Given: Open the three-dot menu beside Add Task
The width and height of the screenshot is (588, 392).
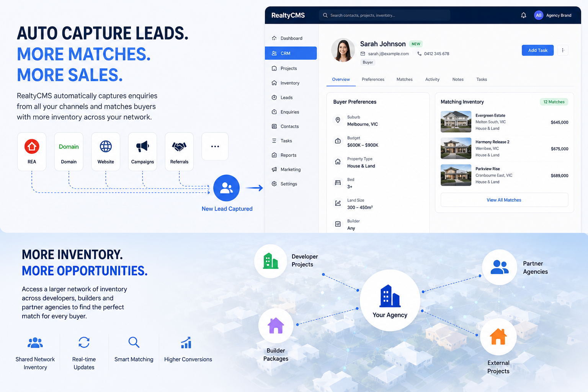Looking at the screenshot, I should [x=563, y=50].
